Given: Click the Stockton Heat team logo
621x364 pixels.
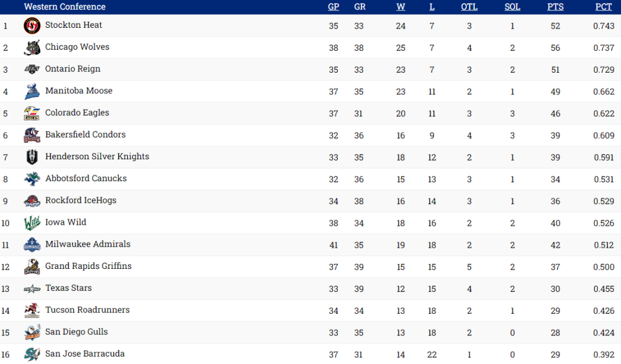Looking at the screenshot, I should [32, 26].
